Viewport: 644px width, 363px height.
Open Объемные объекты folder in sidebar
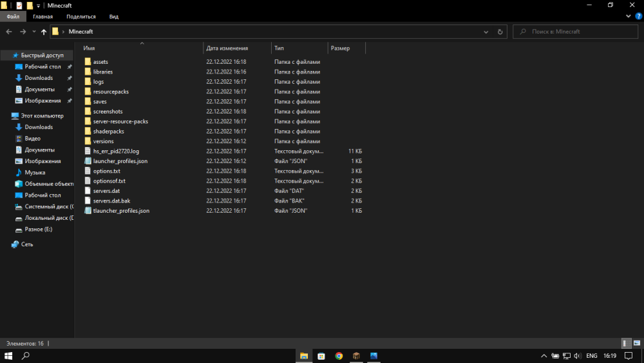pyautogui.click(x=49, y=184)
